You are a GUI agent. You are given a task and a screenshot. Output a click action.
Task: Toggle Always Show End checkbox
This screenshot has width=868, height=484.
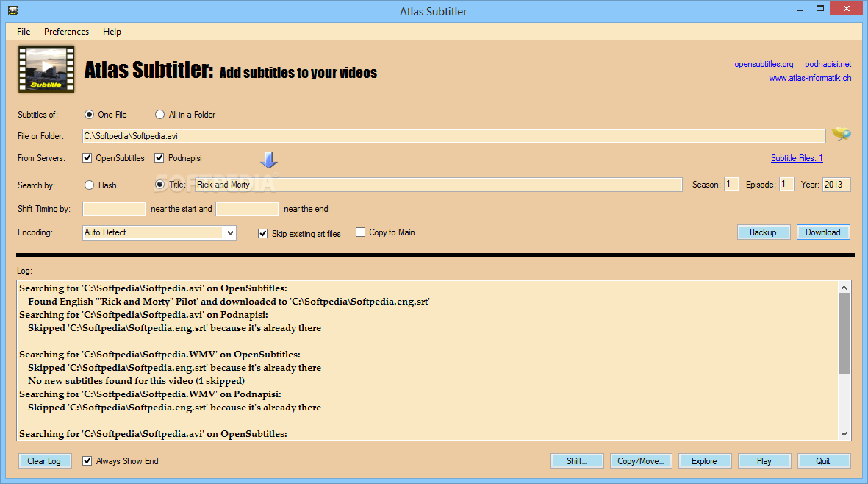pyautogui.click(x=87, y=460)
